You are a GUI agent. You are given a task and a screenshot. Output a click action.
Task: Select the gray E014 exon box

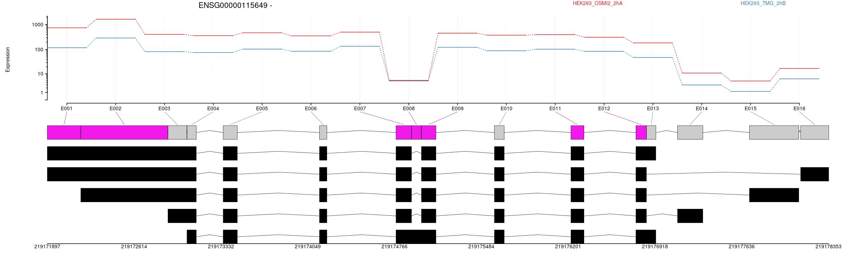[690, 132]
